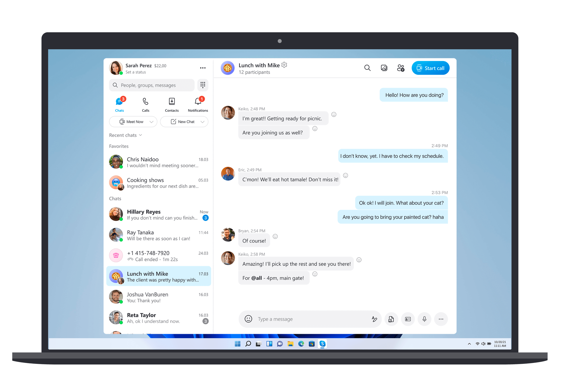The image size is (566, 392).
Task: Click the more options ellipsis in chat toolbar
Action: 441,319
